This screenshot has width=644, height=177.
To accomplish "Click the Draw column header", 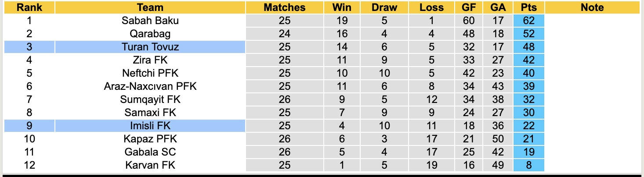I will (384, 7).
